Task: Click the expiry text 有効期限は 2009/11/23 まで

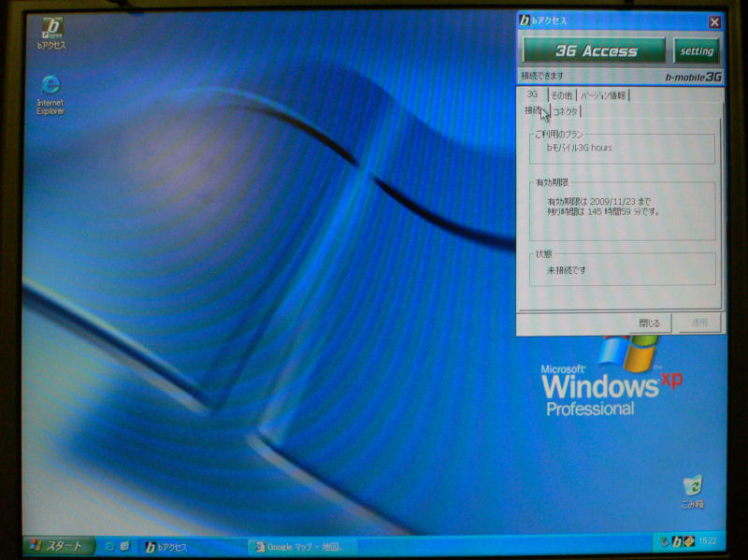Action: click(x=599, y=201)
